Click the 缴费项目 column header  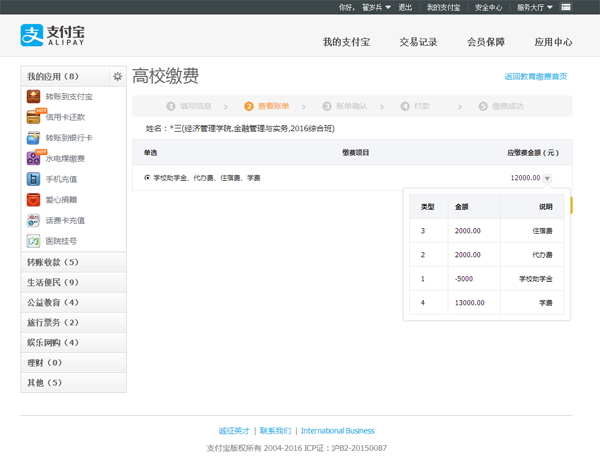(x=355, y=153)
